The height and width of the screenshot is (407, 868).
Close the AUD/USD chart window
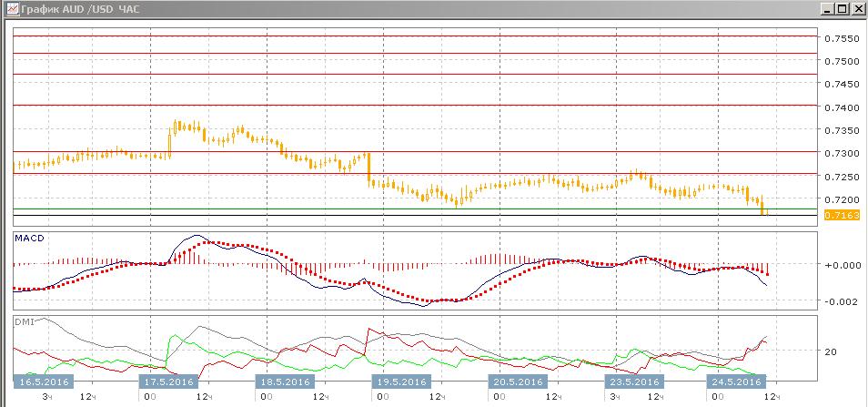click(x=857, y=8)
